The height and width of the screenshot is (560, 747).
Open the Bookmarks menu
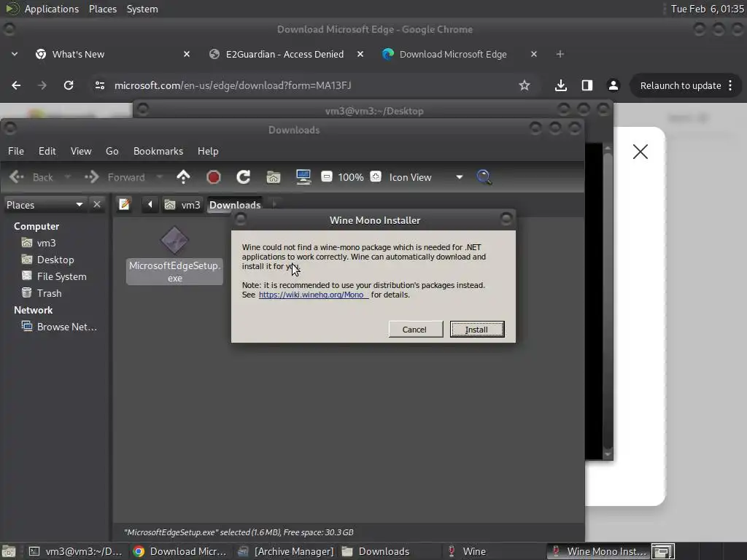pos(158,151)
